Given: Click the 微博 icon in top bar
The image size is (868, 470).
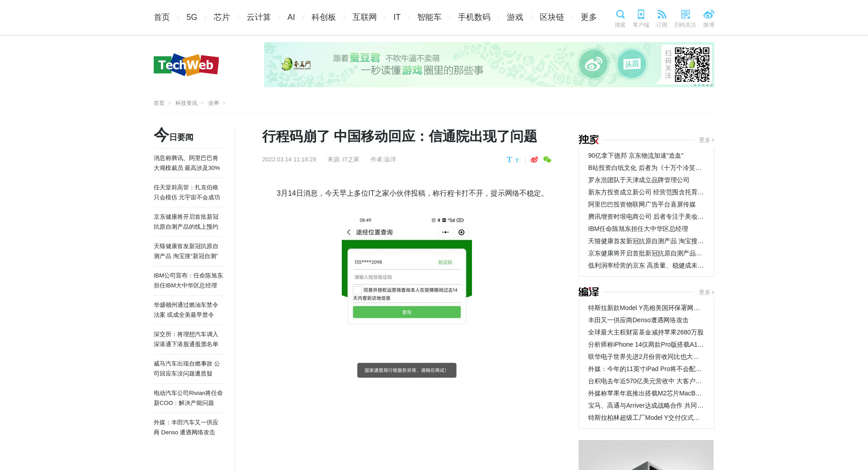Looking at the screenshot, I should coord(708,15).
